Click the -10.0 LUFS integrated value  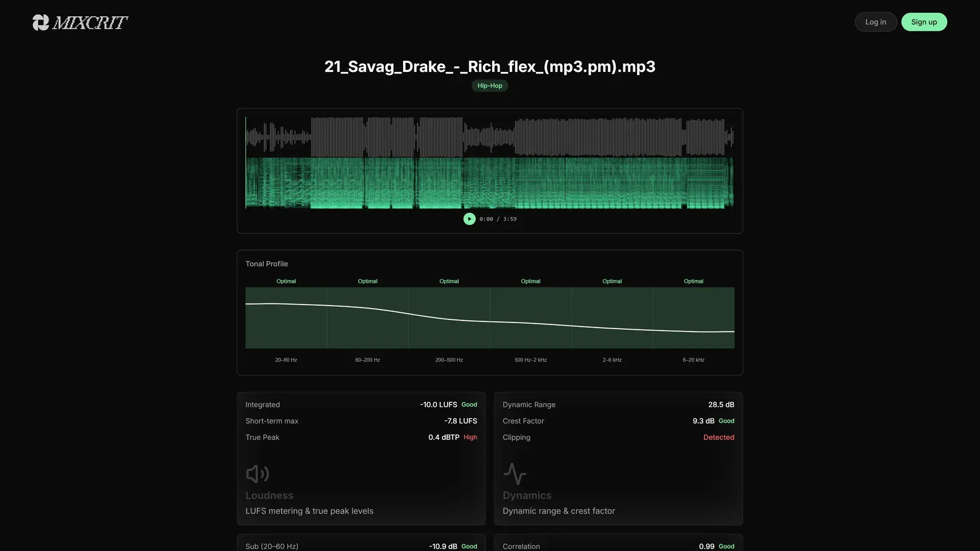point(438,405)
